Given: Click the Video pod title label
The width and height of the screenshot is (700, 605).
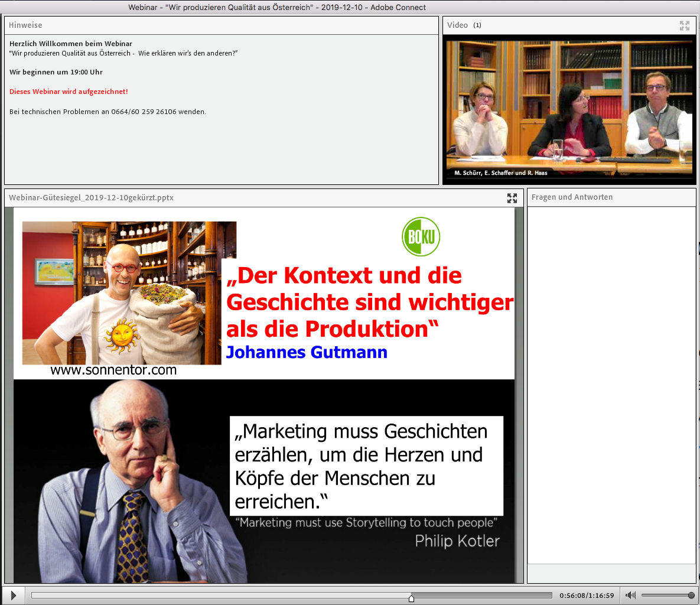Looking at the screenshot, I should click(457, 25).
